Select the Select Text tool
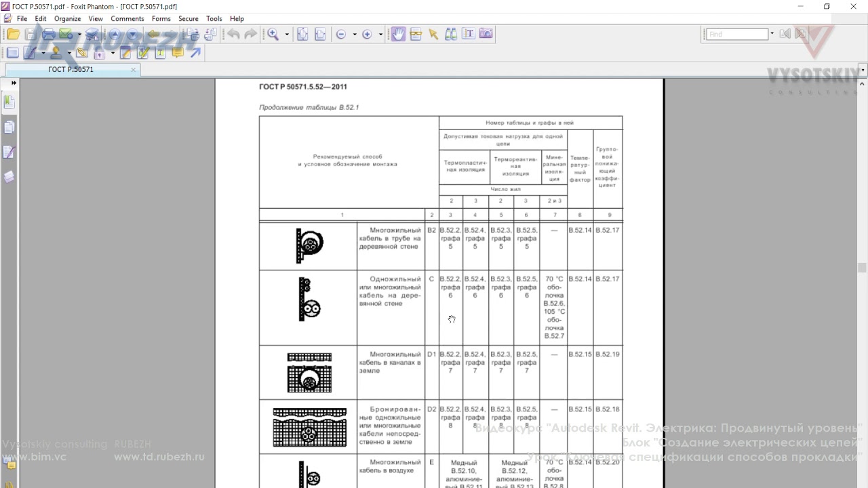This screenshot has height=488, width=868. pyautogui.click(x=416, y=34)
